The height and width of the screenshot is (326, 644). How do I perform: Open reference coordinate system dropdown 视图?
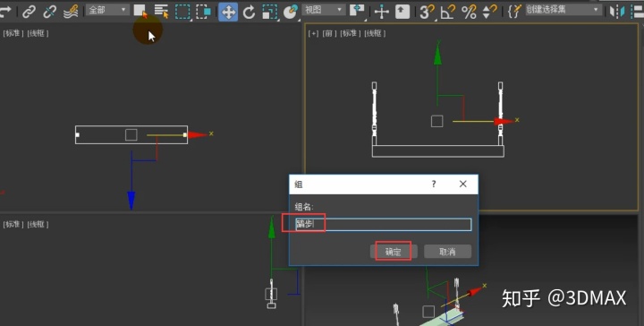323,10
